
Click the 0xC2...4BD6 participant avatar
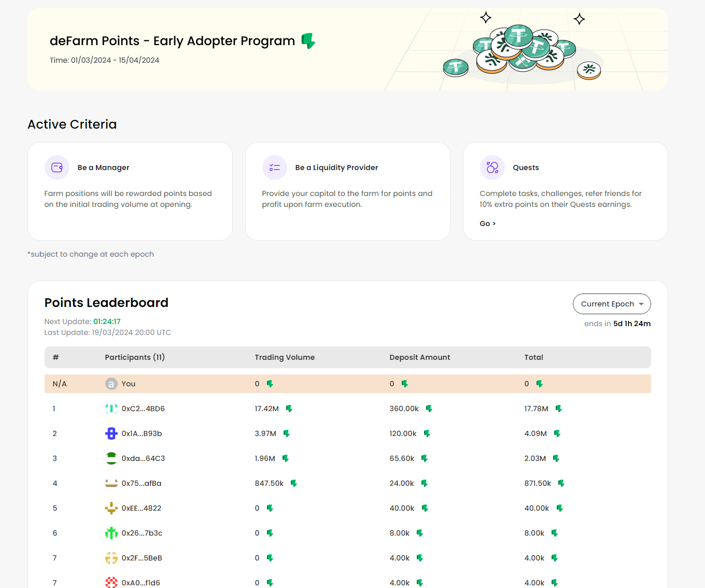tap(111, 409)
